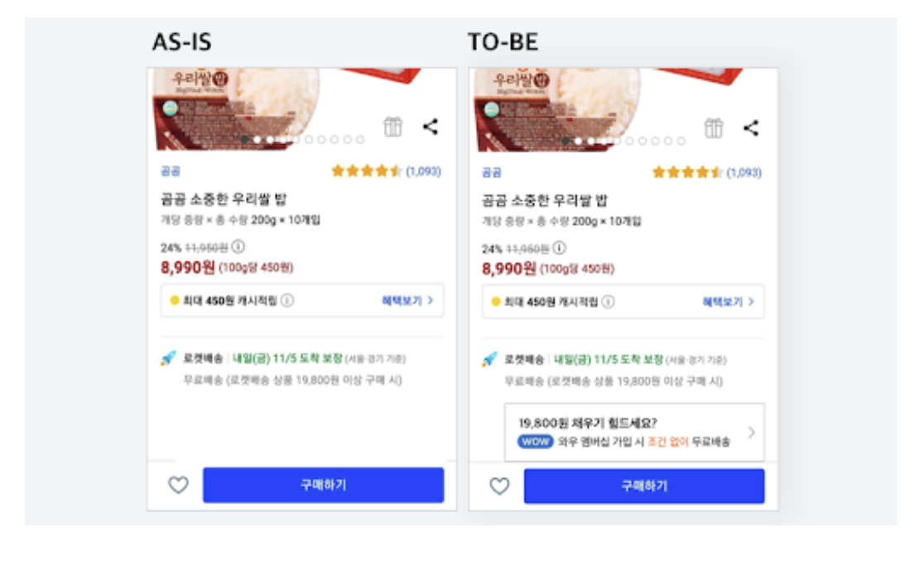This screenshot has width=924, height=561.
Task: Tap the price info icon in TO-BE panel
Action: point(559,247)
